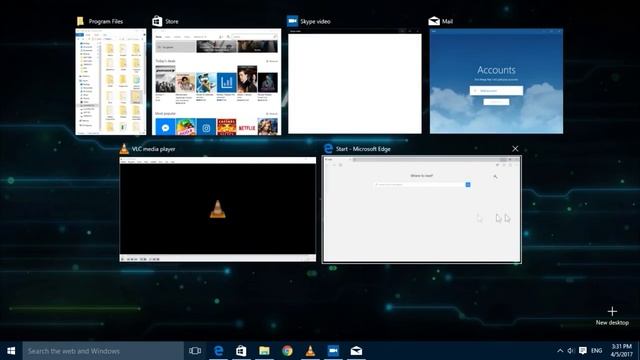The width and height of the screenshot is (640, 360).
Task: Open Skype video from the taskbar
Action: coord(333,351)
